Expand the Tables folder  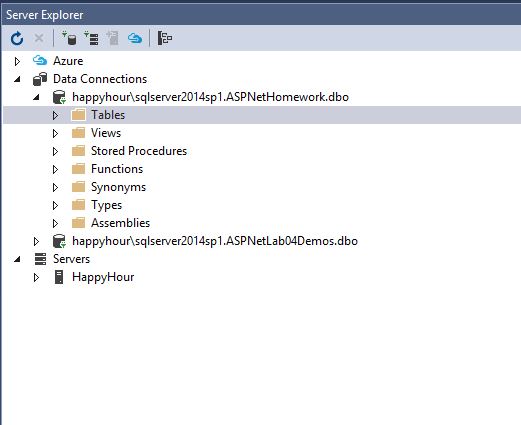coord(55,115)
